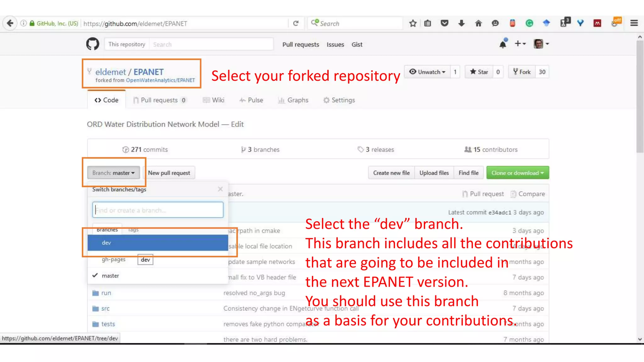This screenshot has height=362, width=644.
Task: Open 'resolved no_args bug' commit message
Action: [254, 293]
